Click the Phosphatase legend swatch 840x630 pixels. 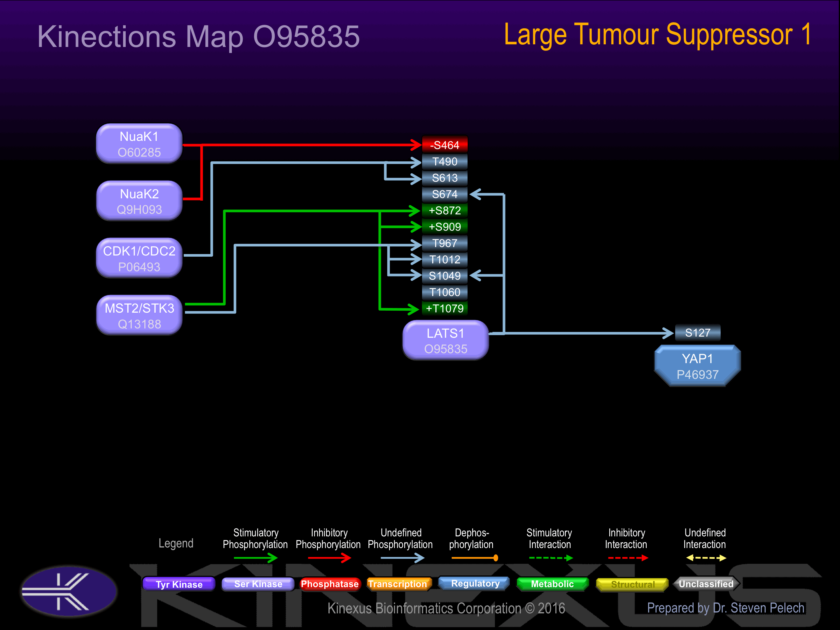[329, 584]
